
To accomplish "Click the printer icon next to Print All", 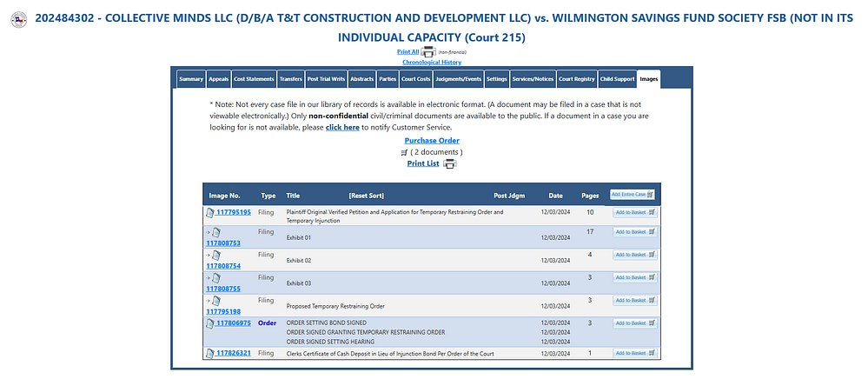I will [428, 52].
